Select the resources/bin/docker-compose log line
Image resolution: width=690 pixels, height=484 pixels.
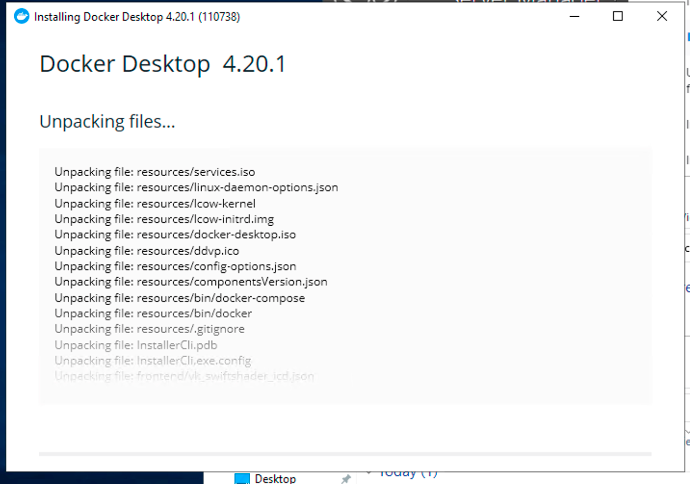click(x=180, y=298)
